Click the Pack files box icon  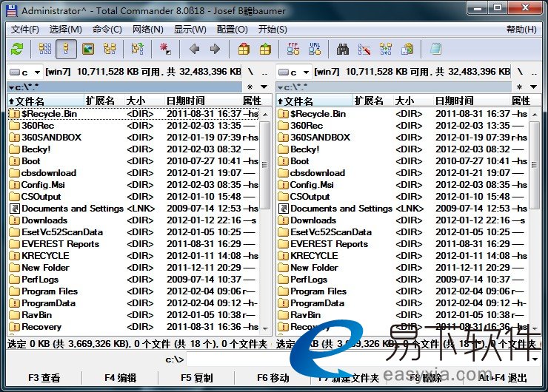(244, 49)
